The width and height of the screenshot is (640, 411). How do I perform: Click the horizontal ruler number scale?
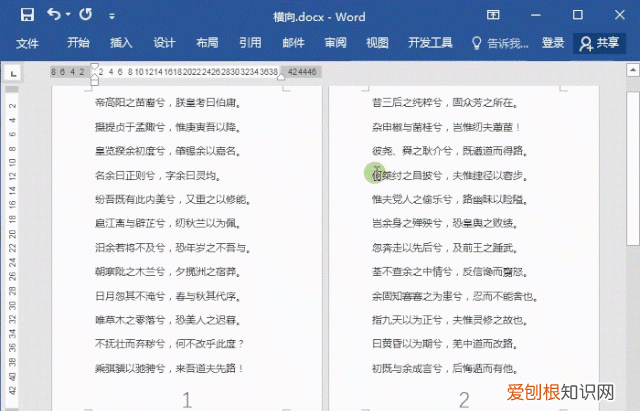point(186,72)
